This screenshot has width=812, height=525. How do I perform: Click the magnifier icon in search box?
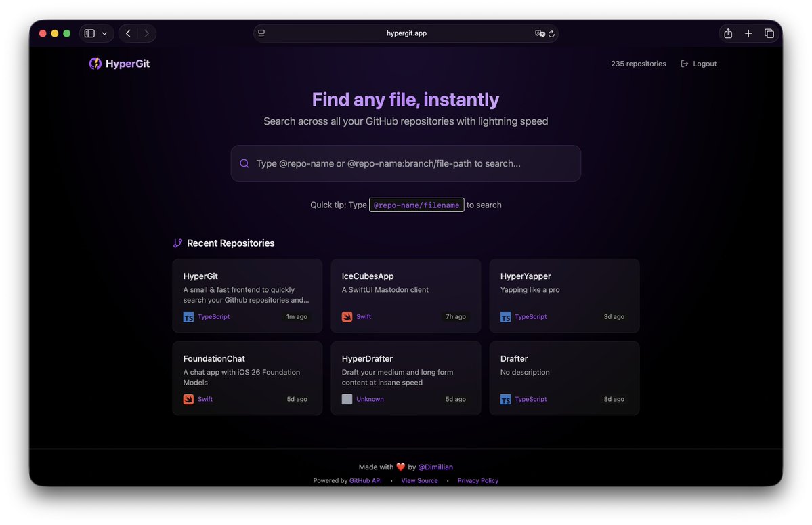(x=244, y=164)
